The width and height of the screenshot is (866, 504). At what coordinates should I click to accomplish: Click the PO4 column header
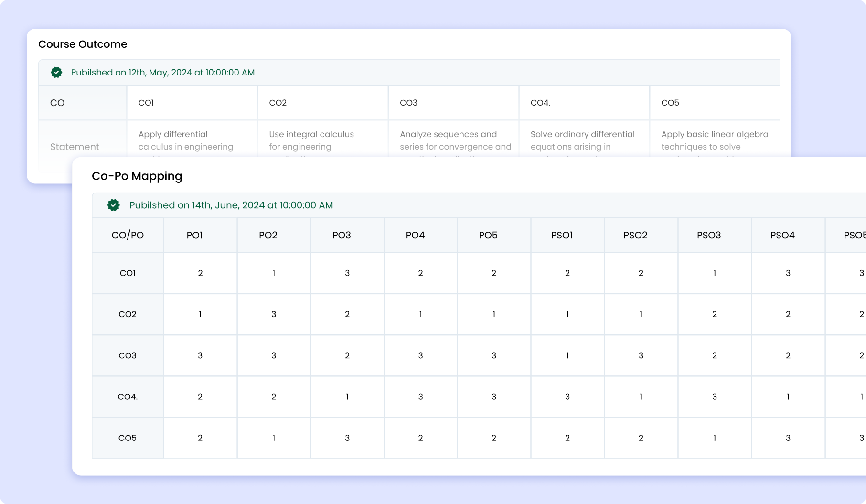coord(420,236)
